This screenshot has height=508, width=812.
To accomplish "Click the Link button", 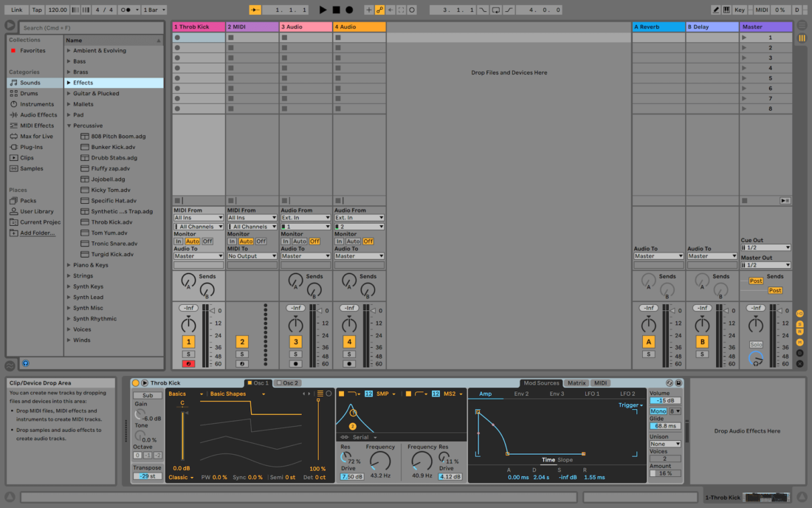I will [16, 10].
